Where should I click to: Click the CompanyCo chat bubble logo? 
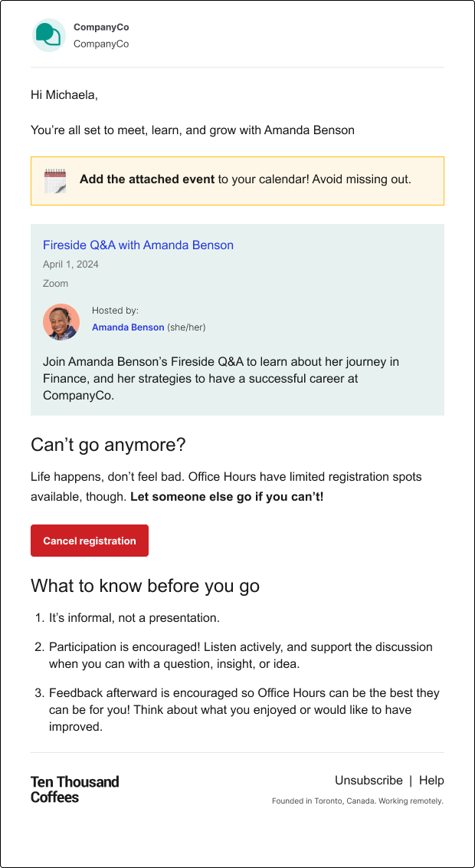point(49,35)
